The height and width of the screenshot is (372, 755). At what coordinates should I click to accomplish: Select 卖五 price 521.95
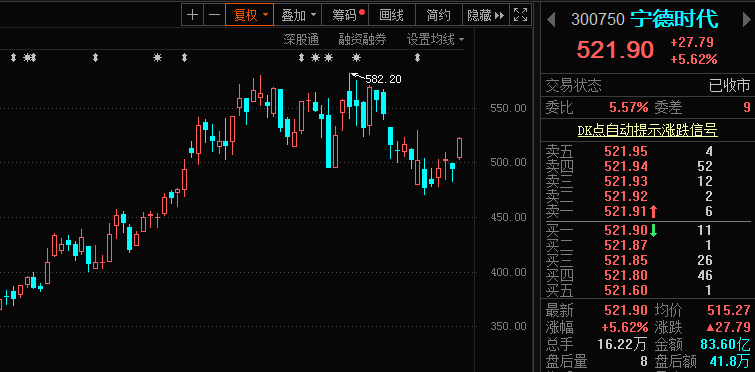click(626, 152)
